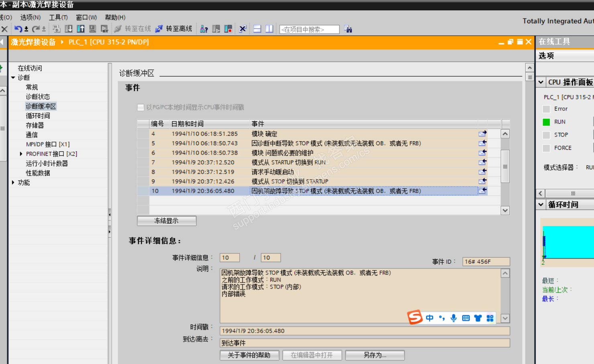This screenshot has height=364, width=594.
Task: Click the Start simulation toolbar icon
Action: point(93,29)
